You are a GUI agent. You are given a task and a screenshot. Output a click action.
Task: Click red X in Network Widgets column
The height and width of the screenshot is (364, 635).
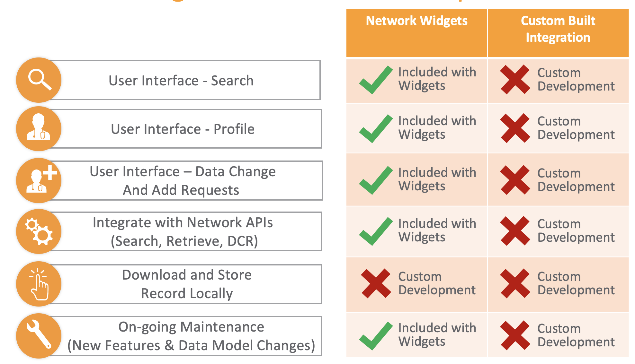click(x=376, y=284)
